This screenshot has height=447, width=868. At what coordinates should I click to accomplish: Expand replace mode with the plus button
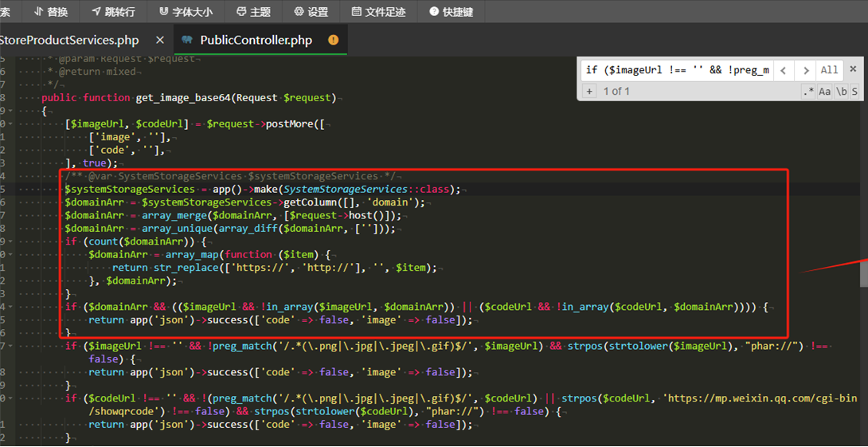tap(589, 91)
